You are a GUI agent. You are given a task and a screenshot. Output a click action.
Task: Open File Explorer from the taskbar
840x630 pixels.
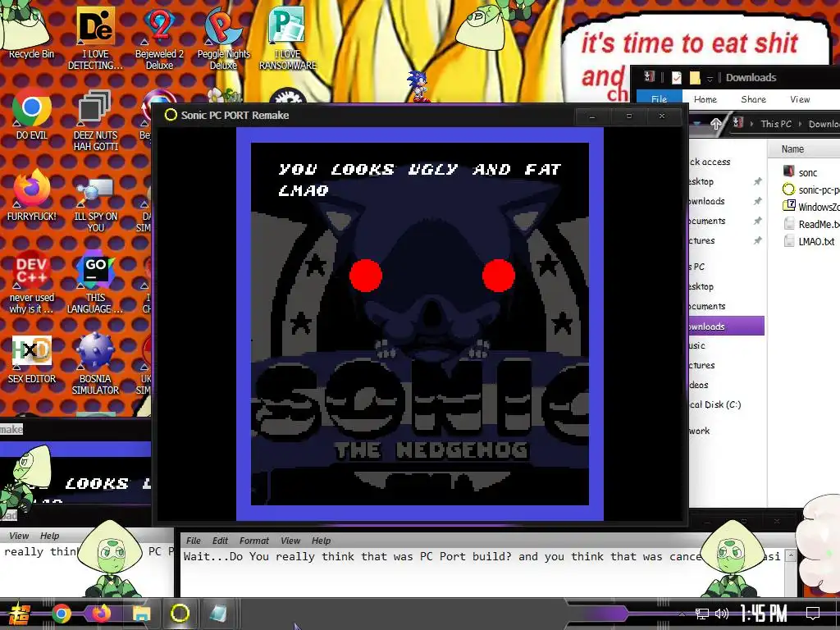[141, 614]
